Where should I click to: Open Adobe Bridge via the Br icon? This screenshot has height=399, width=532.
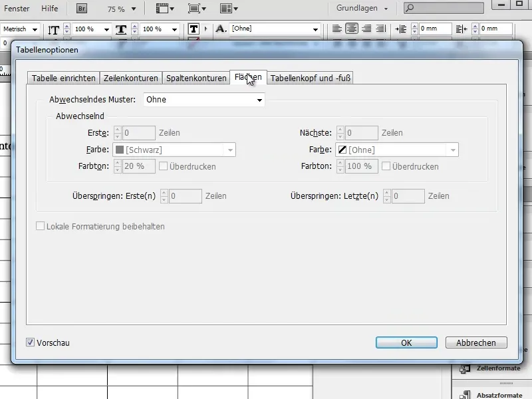(x=81, y=9)
